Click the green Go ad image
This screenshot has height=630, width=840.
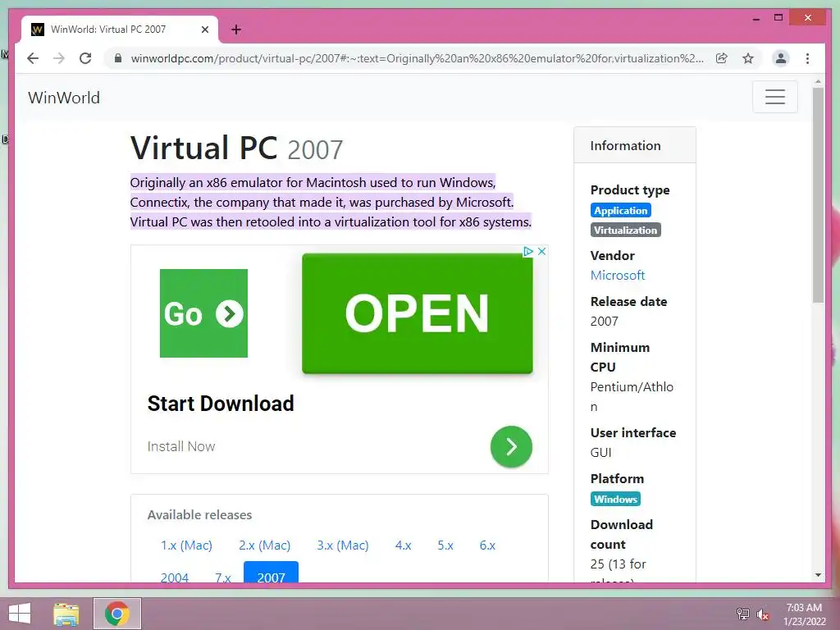tap(203, 313)
